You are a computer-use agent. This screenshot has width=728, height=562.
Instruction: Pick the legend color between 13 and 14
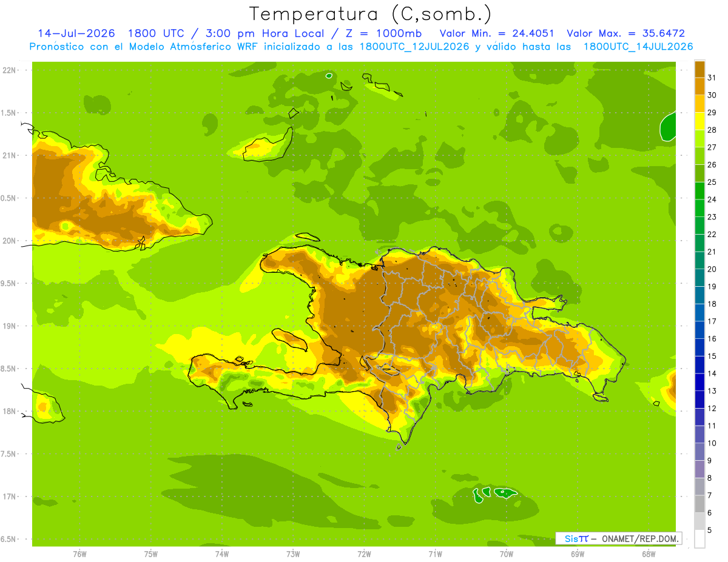coord(699,383)
